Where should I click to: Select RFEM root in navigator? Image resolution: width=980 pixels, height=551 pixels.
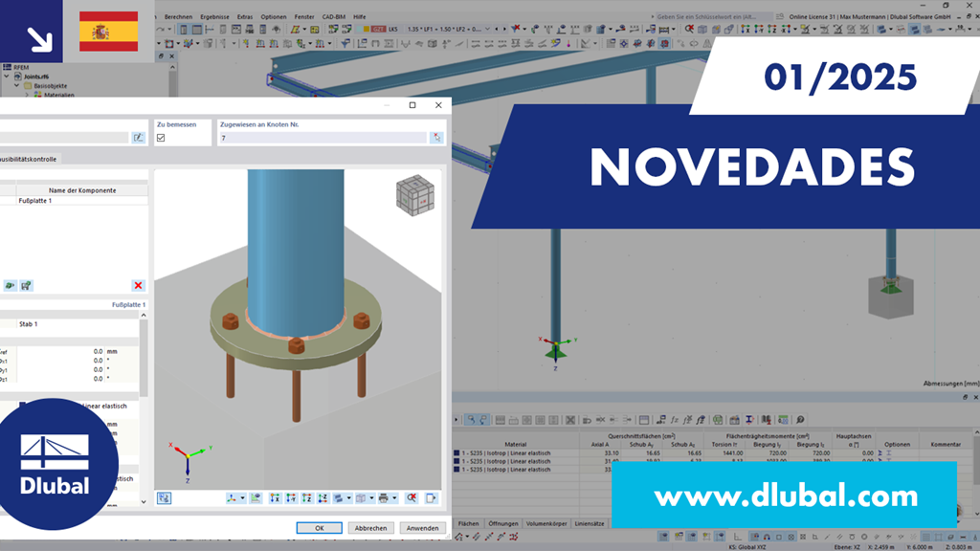click(x=21, y=67)
